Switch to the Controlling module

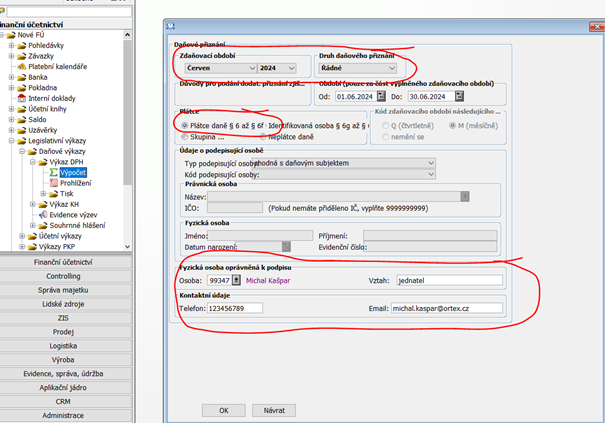[x=64, y=276]
